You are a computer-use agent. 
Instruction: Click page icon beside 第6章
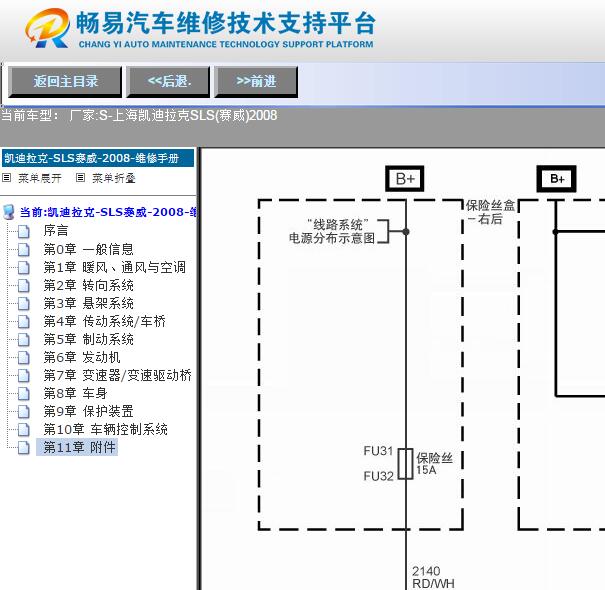pyautogui.click(x=24, y=358)
